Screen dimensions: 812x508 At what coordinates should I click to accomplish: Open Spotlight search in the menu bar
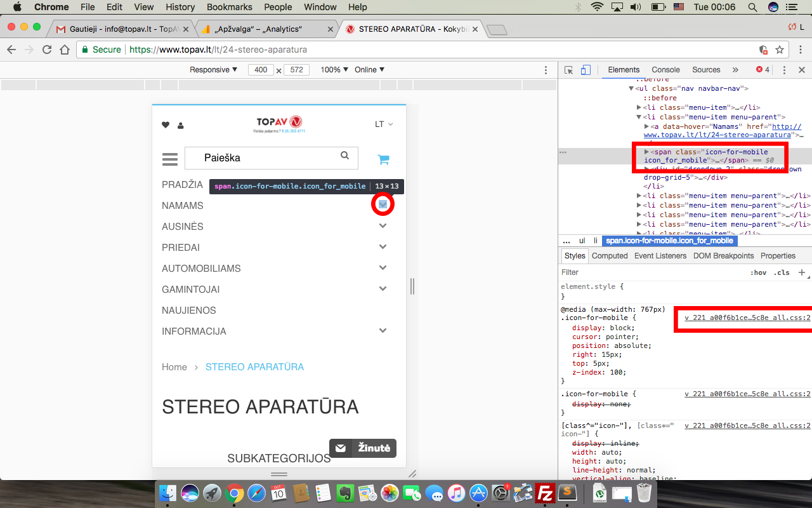[x=752, y=7]
